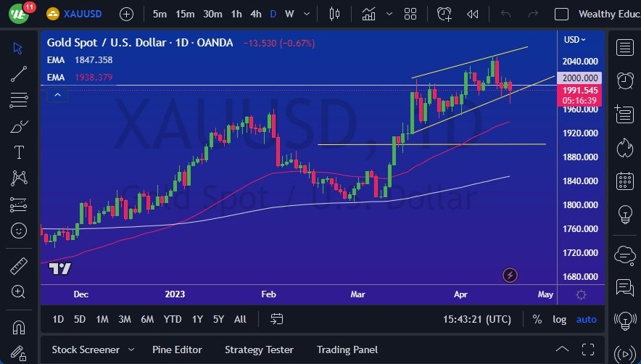
Task: Open indicator templates grid
Action: 410,14
